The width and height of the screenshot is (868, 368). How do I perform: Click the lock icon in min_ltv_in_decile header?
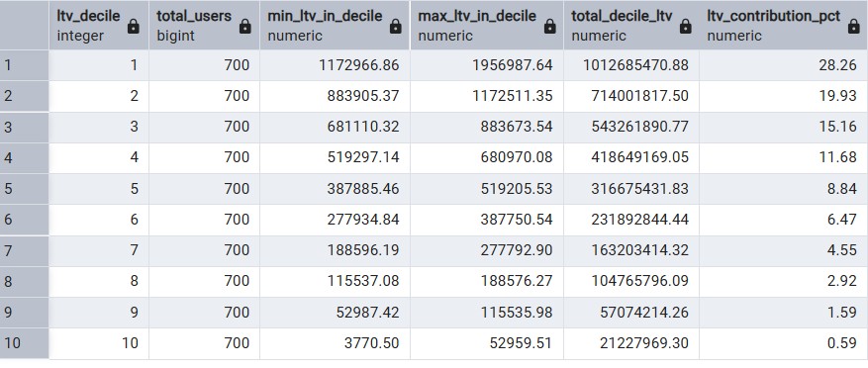(x=395, y=26)
